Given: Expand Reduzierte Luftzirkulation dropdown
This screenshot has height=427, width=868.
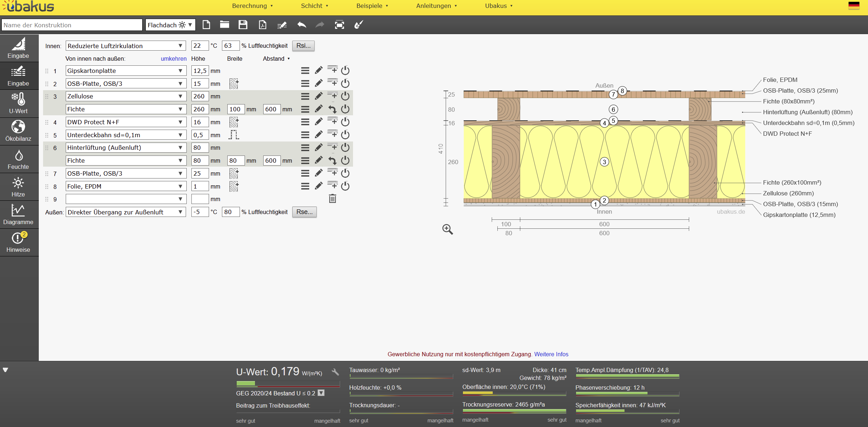Looking at the screenshot, I should pyautogui.click(x=126, y=46).
